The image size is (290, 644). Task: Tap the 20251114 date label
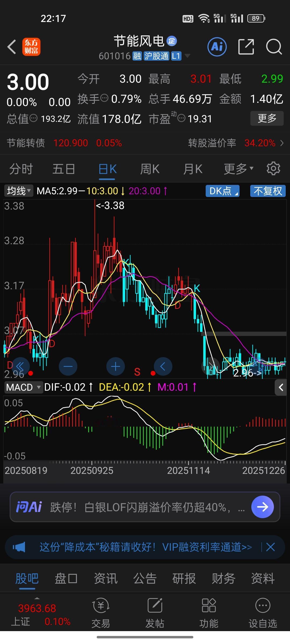[189, 470]
